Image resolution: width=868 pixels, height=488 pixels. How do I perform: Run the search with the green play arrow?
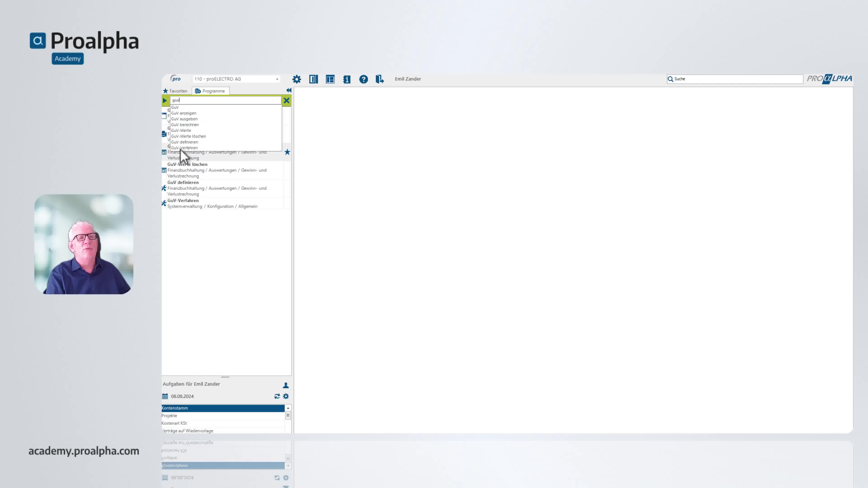[x=165, y=100]
